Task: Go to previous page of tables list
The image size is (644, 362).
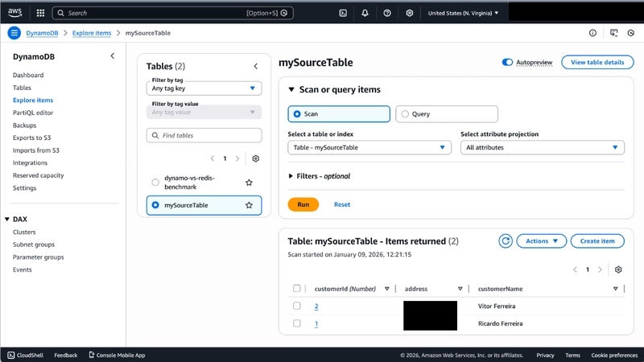Action: (213, 158)
